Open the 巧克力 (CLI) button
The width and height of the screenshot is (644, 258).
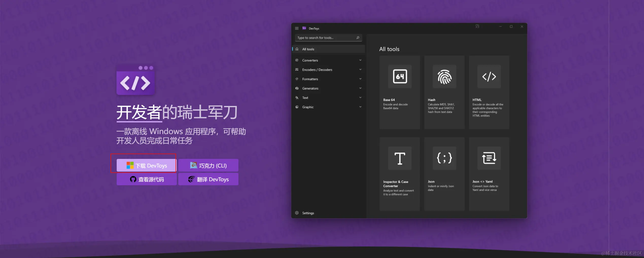point(208,165)
